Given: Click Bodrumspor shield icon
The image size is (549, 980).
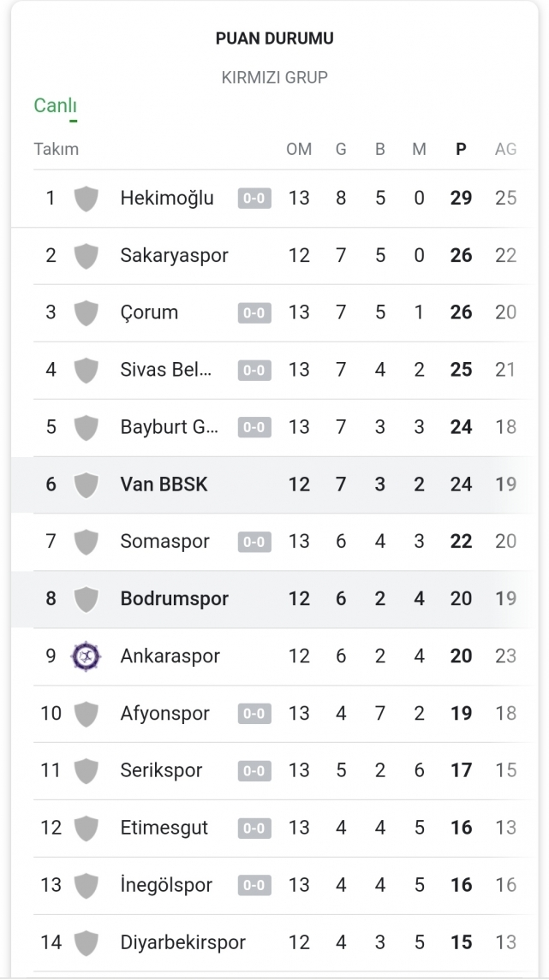Looking at the screenshot, I should tap(86, 599).
